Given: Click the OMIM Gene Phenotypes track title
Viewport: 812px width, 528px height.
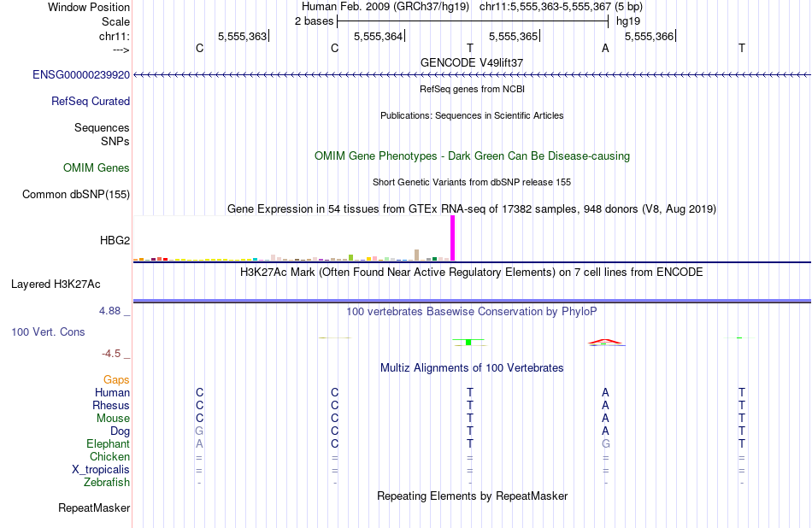Looking at the screenshot, I should pos(472,155).
